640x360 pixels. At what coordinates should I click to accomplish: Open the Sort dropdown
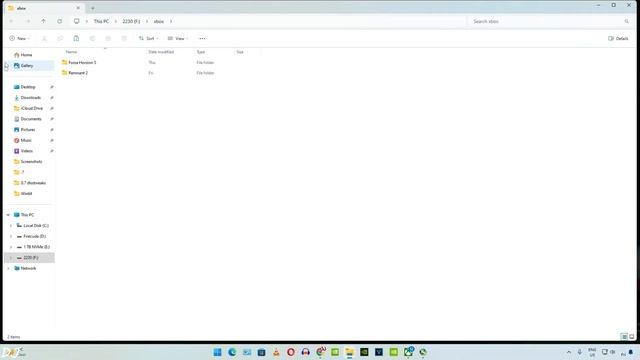coord(148,38)
